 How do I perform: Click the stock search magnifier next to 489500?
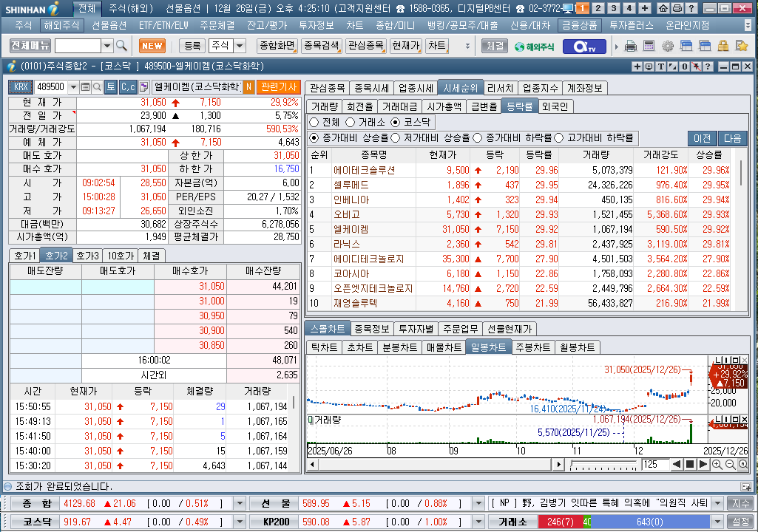(x=97, y=87)
